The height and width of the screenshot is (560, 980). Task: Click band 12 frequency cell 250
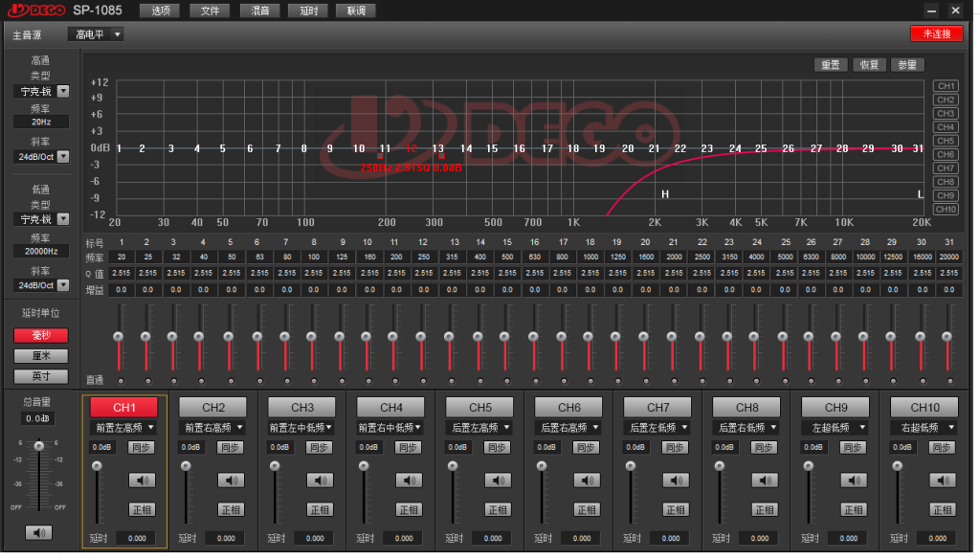click(423, 257)
